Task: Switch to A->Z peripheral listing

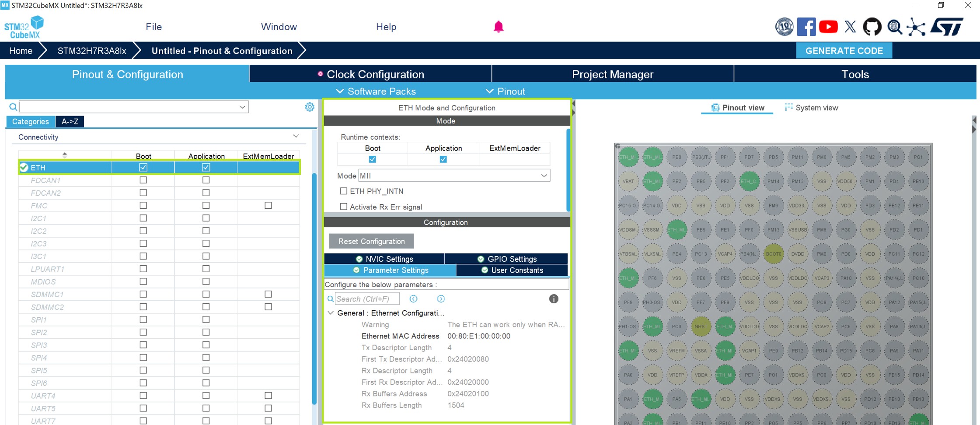Action: pyautogui.click(x=70, y=122)
